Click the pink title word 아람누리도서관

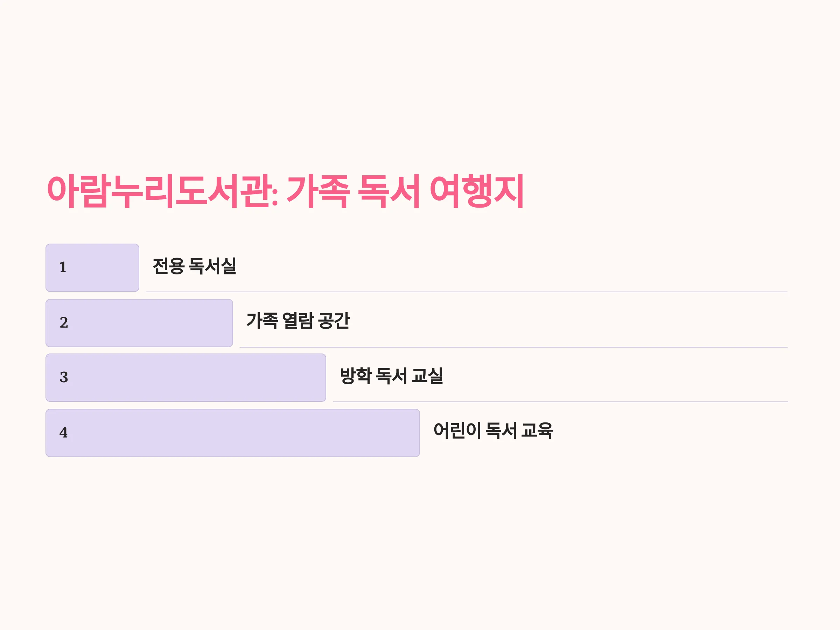pos(159,191)
